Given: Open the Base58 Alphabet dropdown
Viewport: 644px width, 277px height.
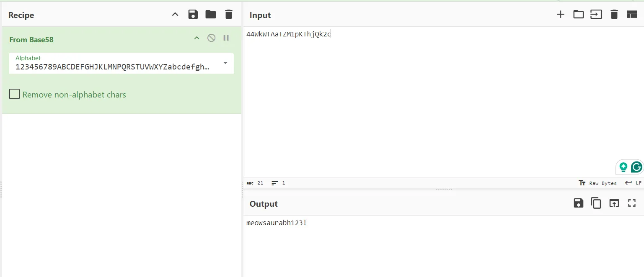Looking at the screenshot, I should coord(225,63).
